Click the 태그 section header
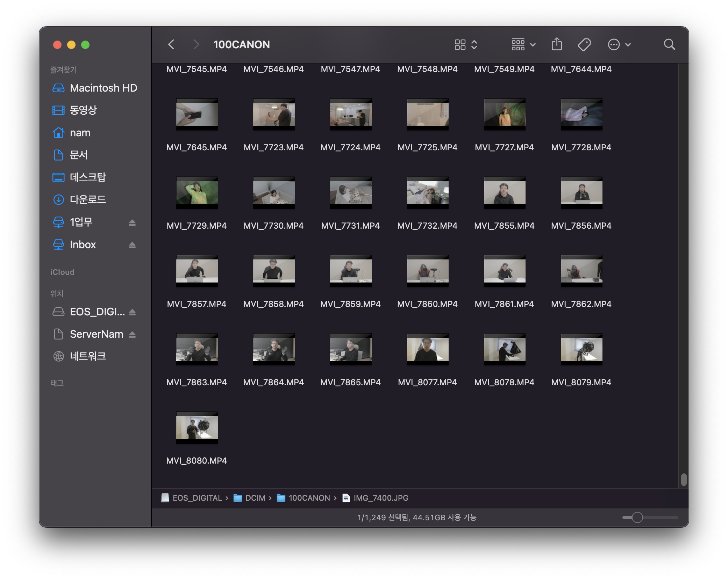728x579 pixels. coord(57,383)
